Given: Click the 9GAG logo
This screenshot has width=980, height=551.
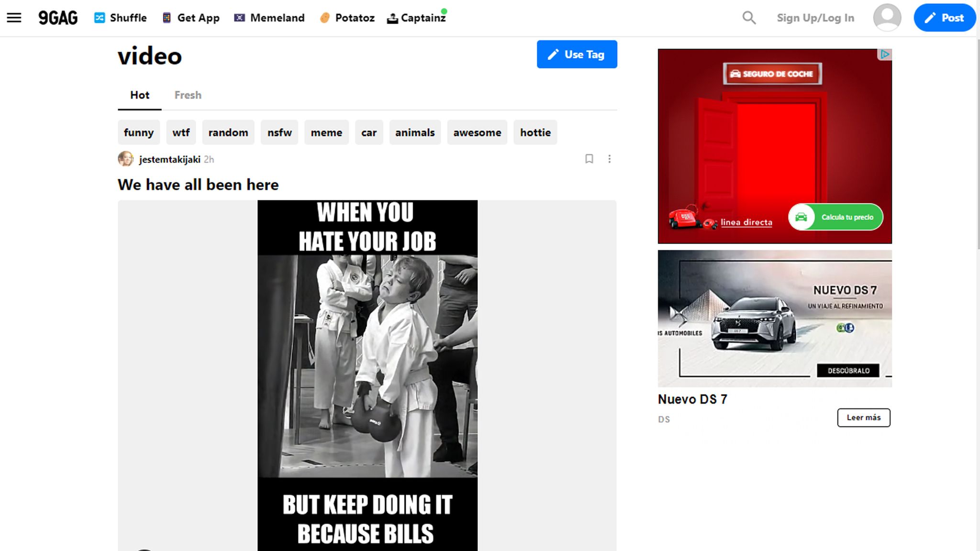Looking at the screenshot, I should point(58,18).
